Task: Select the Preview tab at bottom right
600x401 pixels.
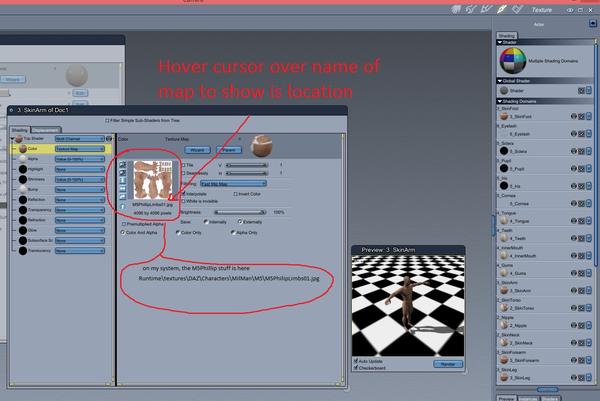Action: click(506, 398)
